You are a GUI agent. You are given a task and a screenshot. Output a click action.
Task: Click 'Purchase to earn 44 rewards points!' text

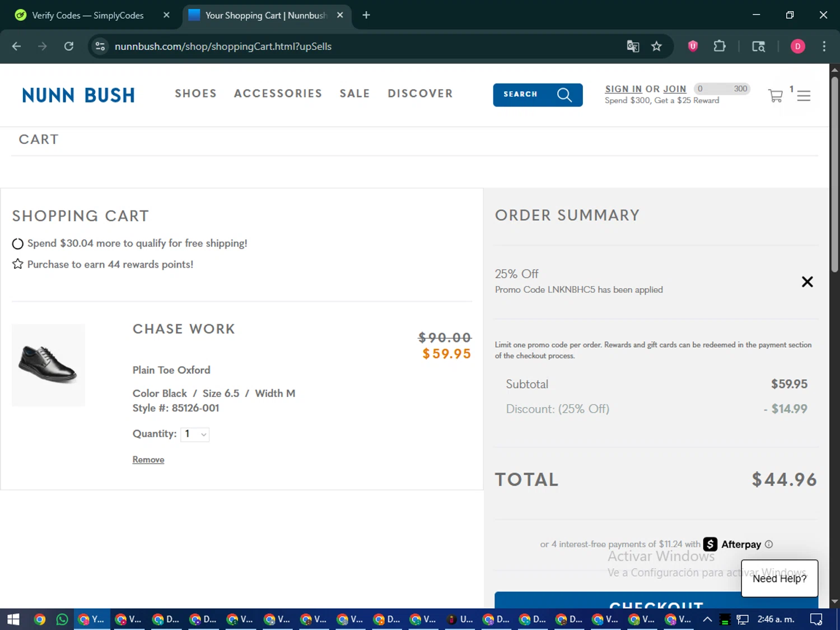pyautogui.click(x=110, y=264)
